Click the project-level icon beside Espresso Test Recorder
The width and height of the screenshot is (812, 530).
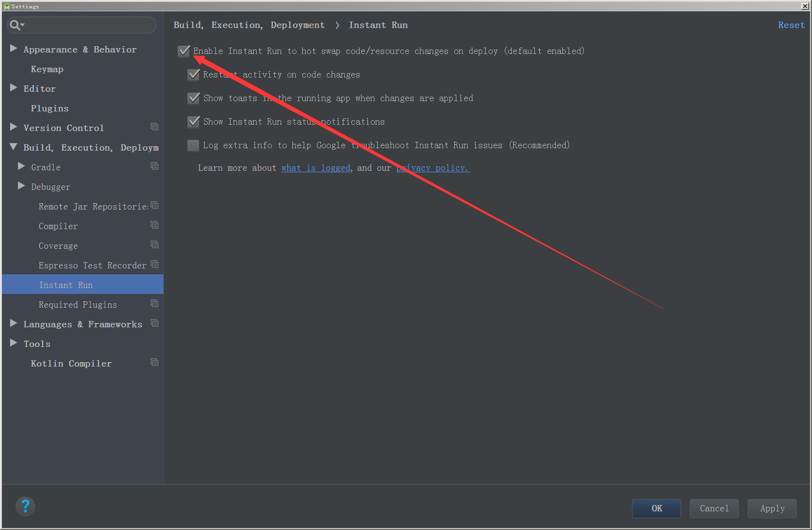coord(155,265)
